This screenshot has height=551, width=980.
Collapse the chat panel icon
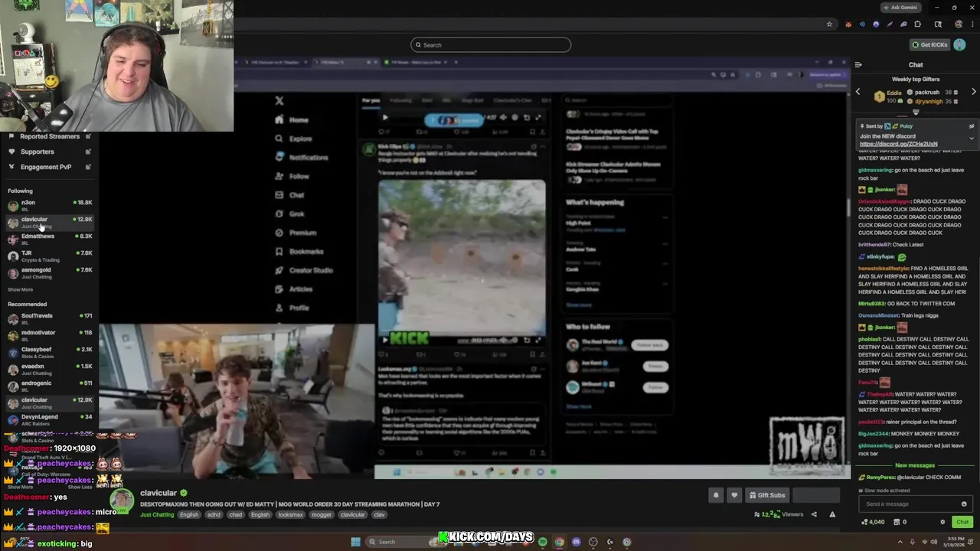(858, 65)
